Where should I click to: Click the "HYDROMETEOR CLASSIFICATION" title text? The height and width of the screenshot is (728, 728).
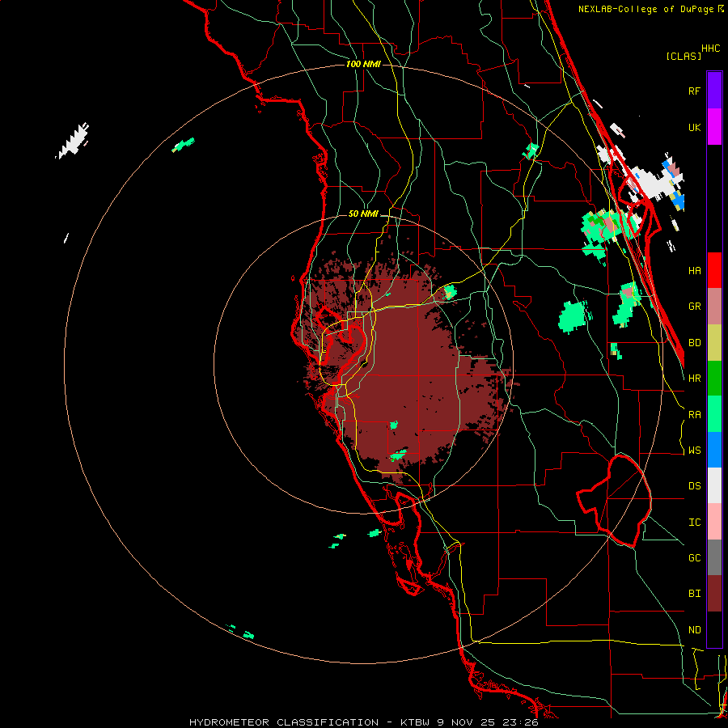284,722
